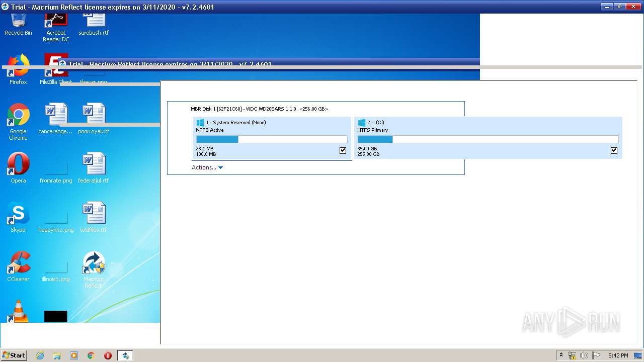Viewport: 644px width, 362px height.
Task: Launch Opera from the desktop
Action: click(x=18, y=168)
